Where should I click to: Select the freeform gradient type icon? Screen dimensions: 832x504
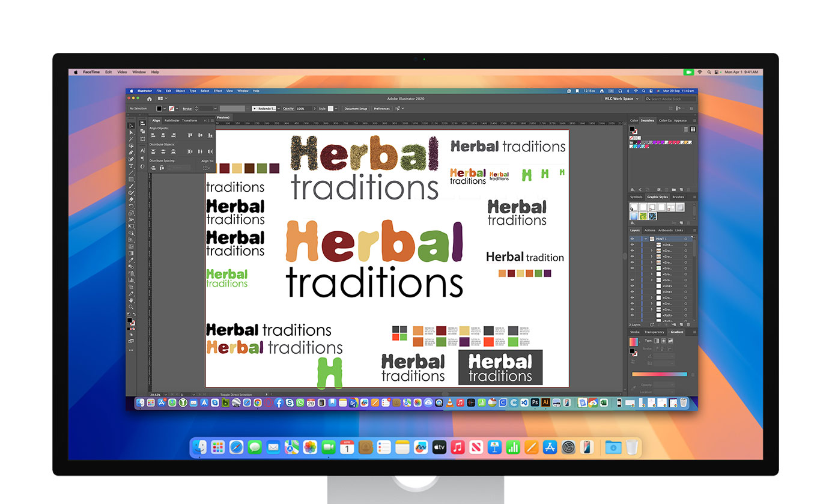670,341
